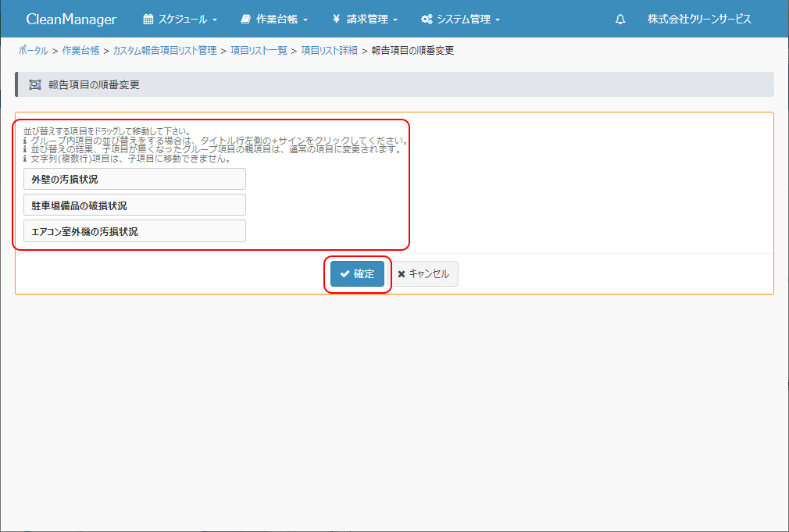Select the エアコン室外機の汚損状況 item
Screen dimensions: 789x532
(x=135, y=231)
